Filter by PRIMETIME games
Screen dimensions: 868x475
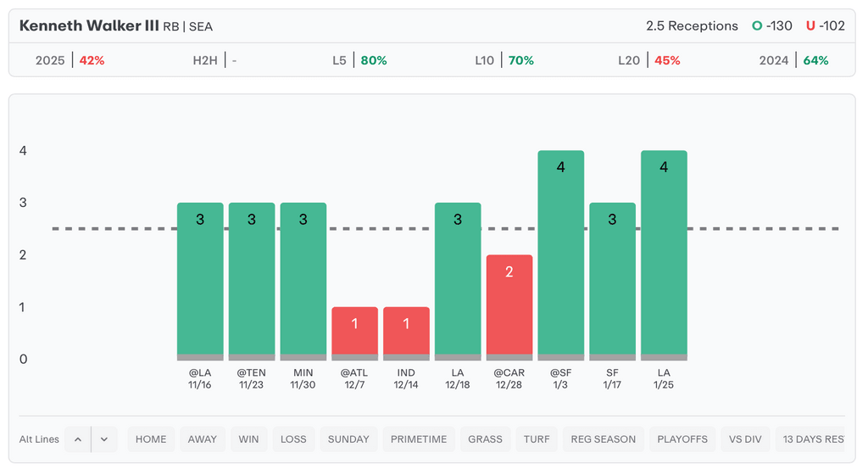pyautogui.click(x=419, y=439)
